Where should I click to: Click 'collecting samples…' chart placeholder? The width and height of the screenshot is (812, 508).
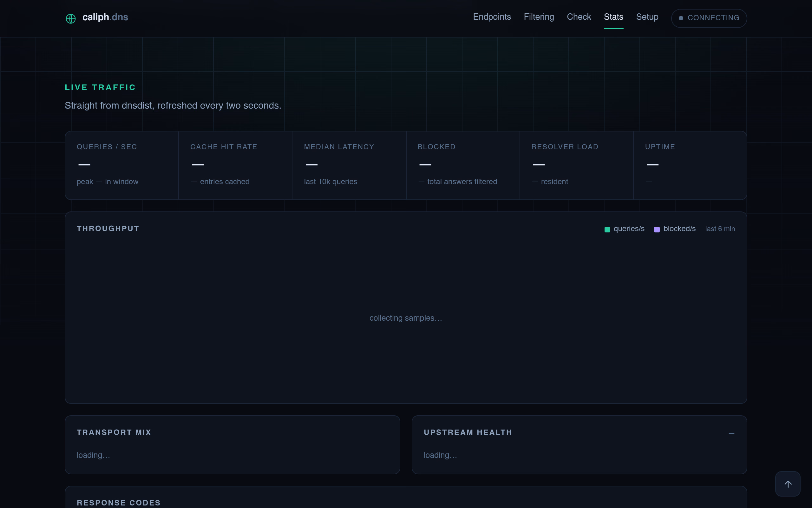pyautogui.click(x=406, y=318)
